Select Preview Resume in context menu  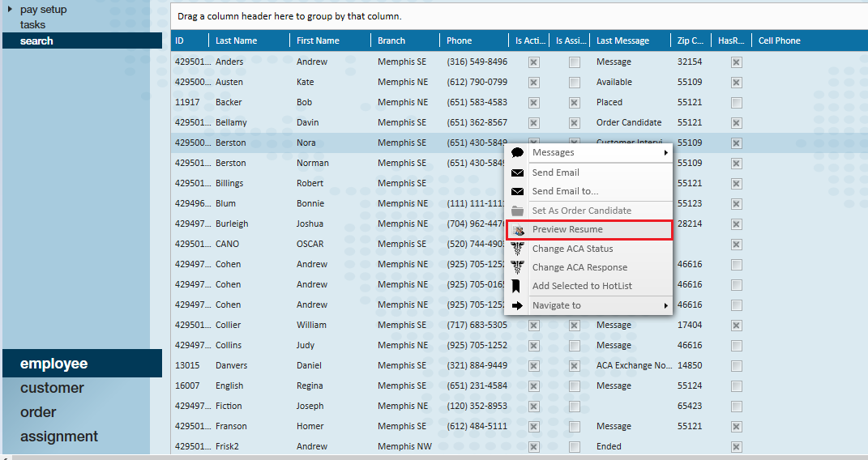point(589,229)
